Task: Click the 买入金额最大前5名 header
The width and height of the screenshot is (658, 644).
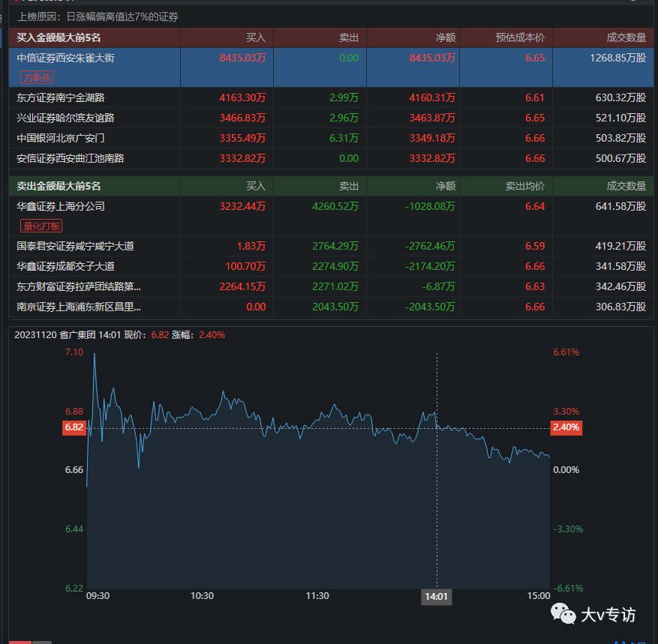Action: 59,37
